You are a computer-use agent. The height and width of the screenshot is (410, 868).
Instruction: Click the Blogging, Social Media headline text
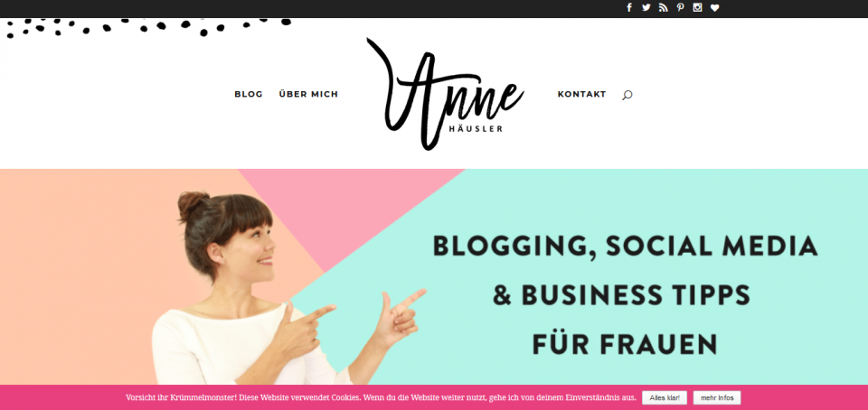pyautogui.click(x=625, y=247)
